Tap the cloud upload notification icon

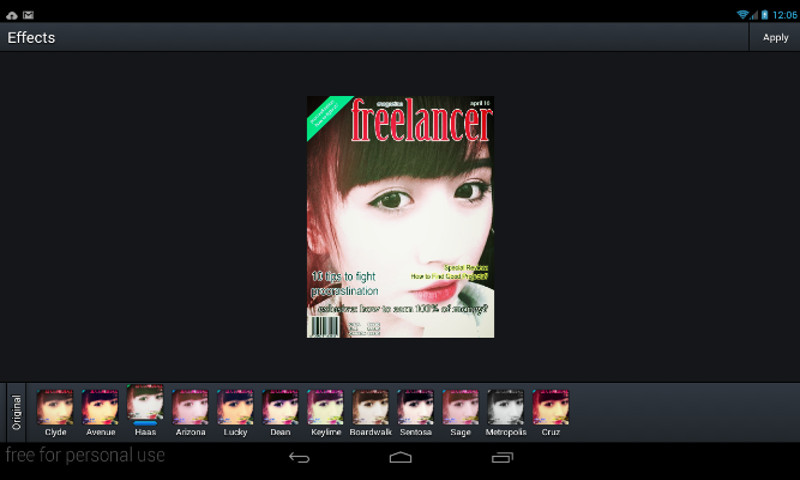click(11, 15)
